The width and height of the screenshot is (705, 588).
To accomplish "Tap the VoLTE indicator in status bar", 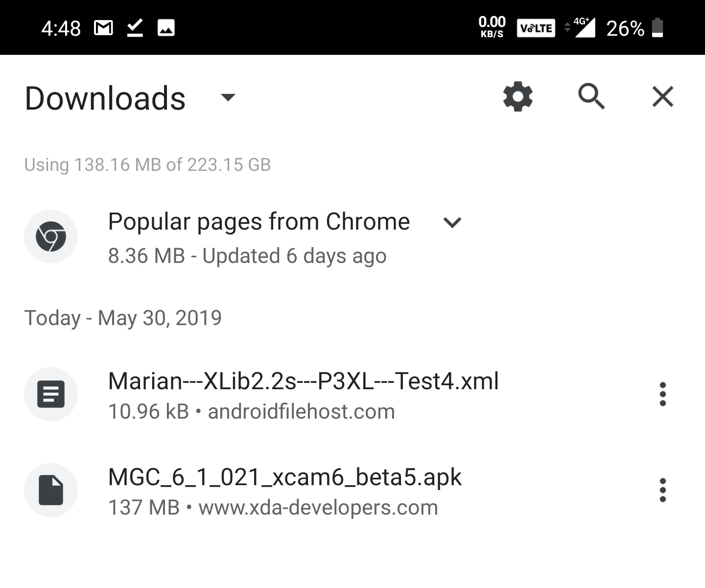I will [536, 27].
